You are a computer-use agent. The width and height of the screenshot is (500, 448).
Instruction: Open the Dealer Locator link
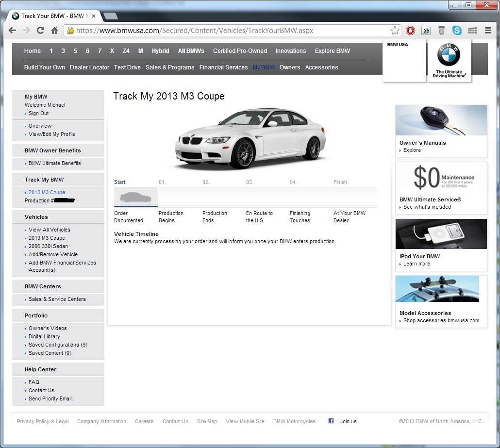89,67
